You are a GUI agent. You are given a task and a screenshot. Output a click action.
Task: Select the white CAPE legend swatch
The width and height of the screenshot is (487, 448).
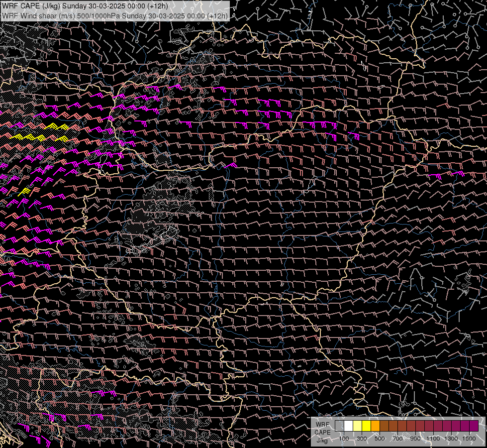(x=349, y=426)
